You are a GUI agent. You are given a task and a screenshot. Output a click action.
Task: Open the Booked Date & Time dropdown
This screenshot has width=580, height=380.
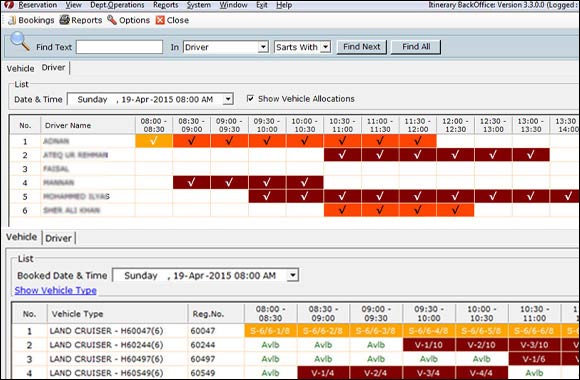pos(293,275)
